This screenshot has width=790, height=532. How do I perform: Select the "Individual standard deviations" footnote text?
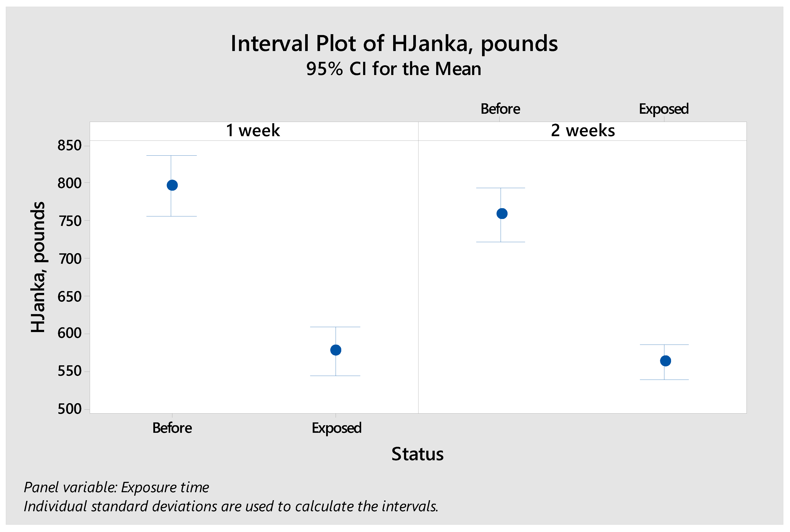(x=231, y=506)
